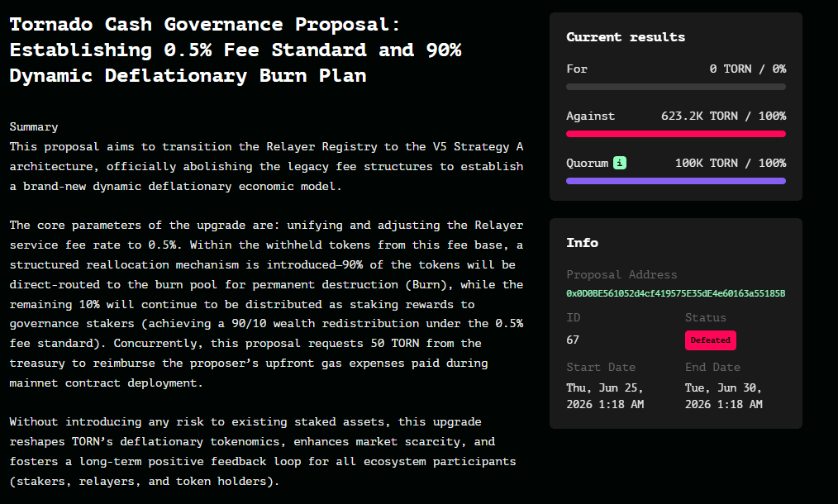The image size is (838, 504).
Task: Click the 'Status' field label
Action: (706, 317)
